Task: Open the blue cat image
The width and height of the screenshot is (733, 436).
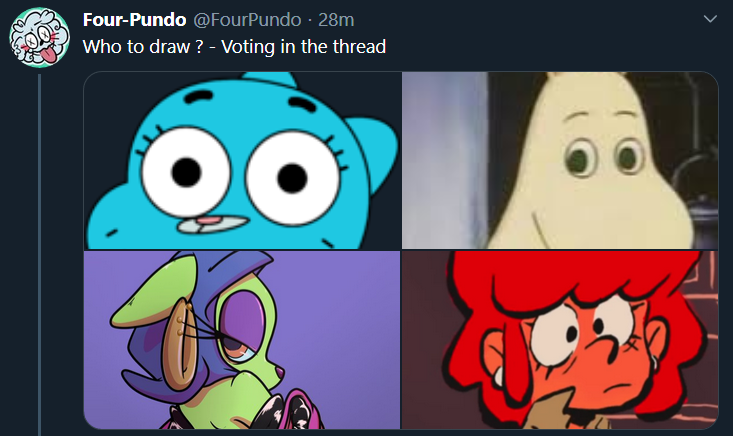Action: (x=242, y=160)
